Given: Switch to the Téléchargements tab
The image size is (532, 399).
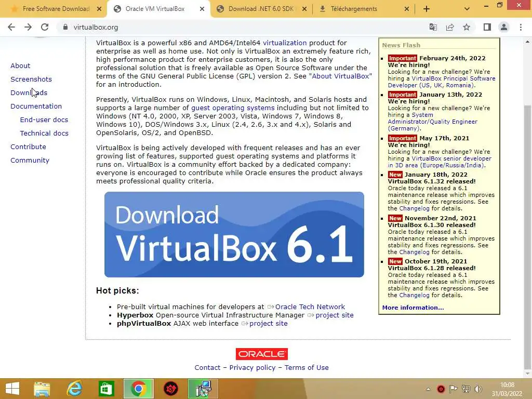Looking at the screenshot, I should click(x=360, y=9).
